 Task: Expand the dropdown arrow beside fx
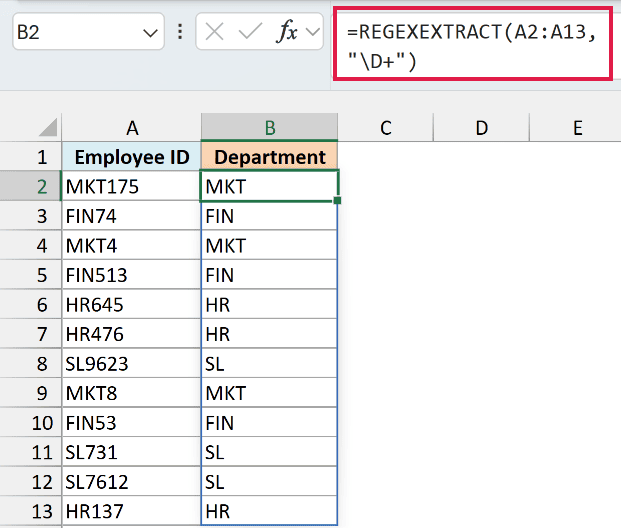click(313, 32)
